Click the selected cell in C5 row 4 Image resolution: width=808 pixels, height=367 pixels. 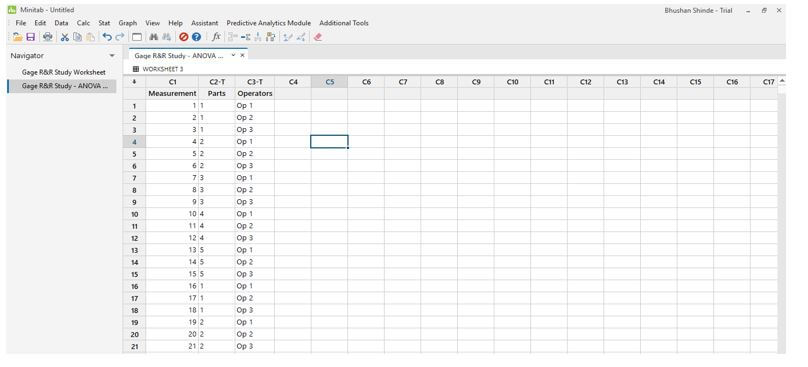click(329, 142)
